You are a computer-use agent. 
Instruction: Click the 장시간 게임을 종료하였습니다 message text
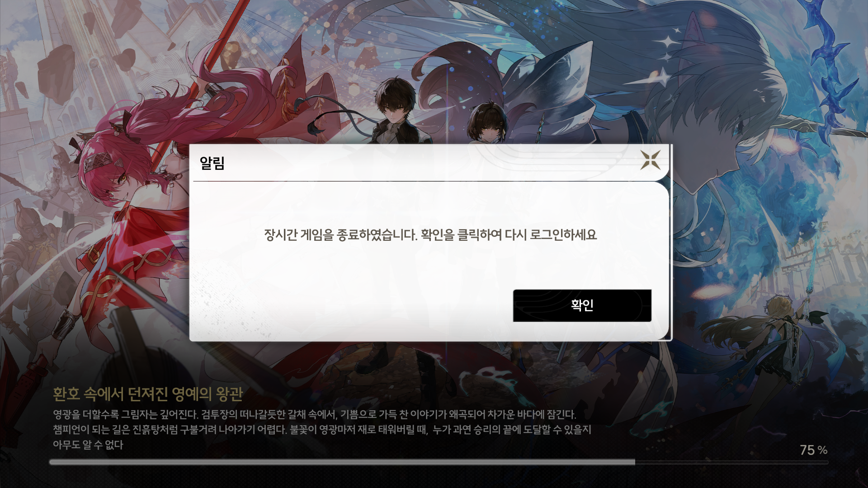(430, 235)
